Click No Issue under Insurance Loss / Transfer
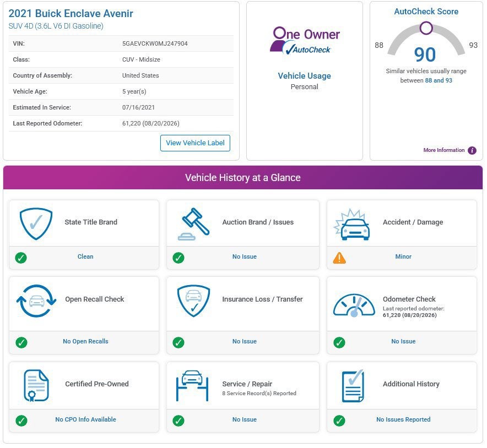The width and height of the screenshot is (487, 448). pyautogui.click(x=245, y=341)
